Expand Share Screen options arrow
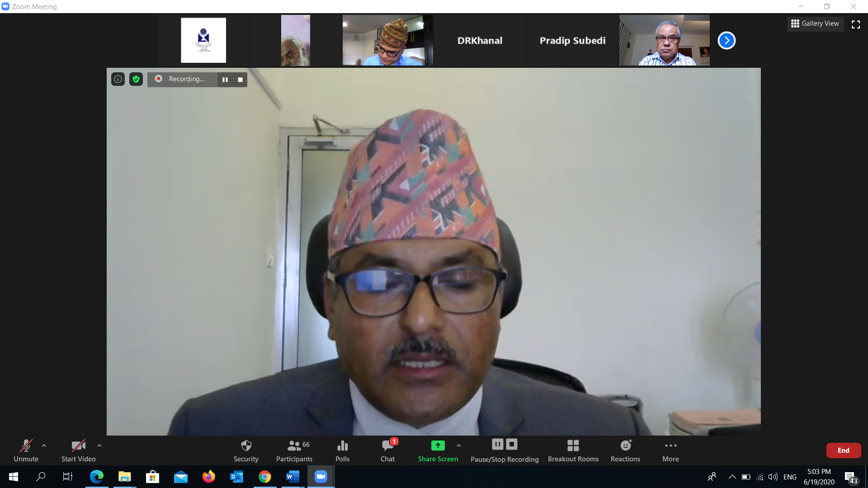The height and width of the screenshot is (488, 868). 459,446
